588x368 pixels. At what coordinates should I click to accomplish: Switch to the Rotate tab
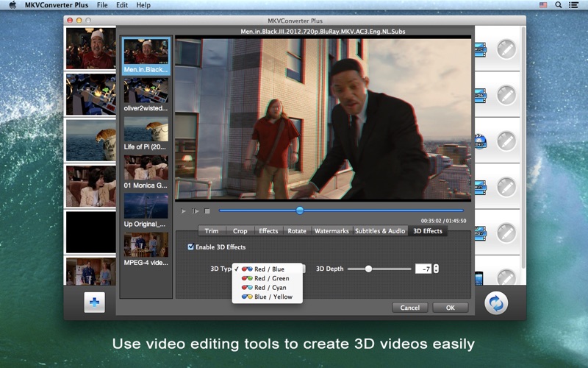[x=297, y=231]
